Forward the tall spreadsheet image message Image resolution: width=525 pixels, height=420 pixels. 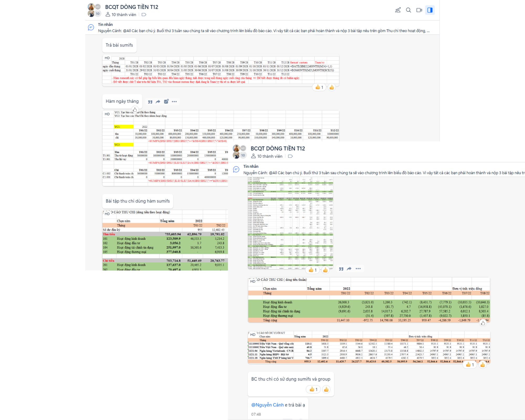click(349, 269)
